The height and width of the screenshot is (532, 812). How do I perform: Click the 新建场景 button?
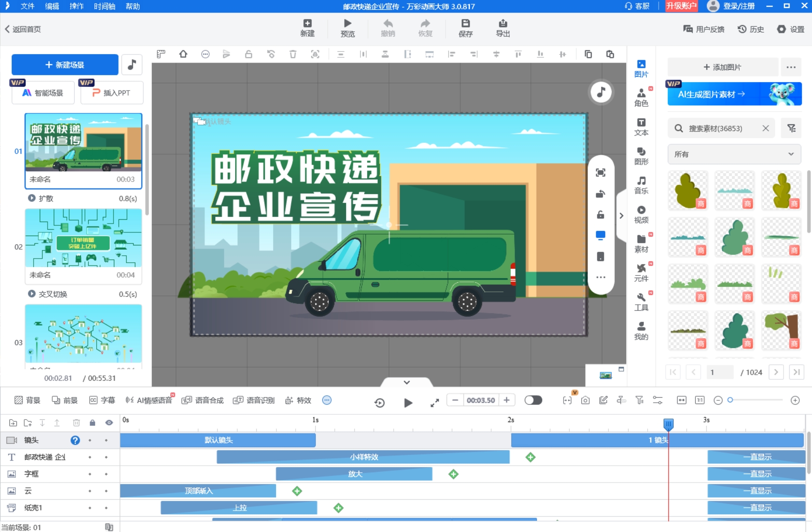click(65, 64)
